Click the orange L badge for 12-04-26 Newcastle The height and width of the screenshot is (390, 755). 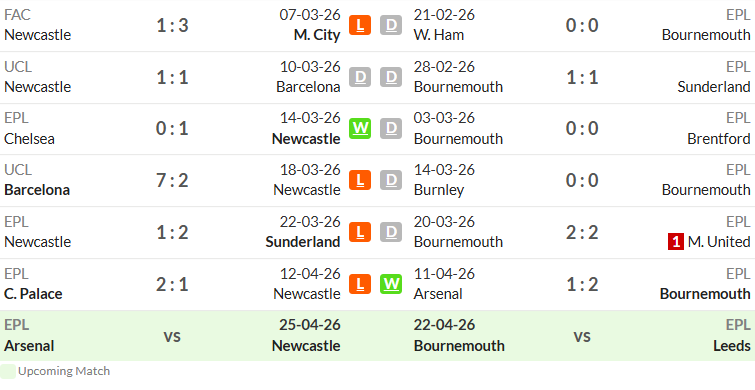tap(360, 284)
